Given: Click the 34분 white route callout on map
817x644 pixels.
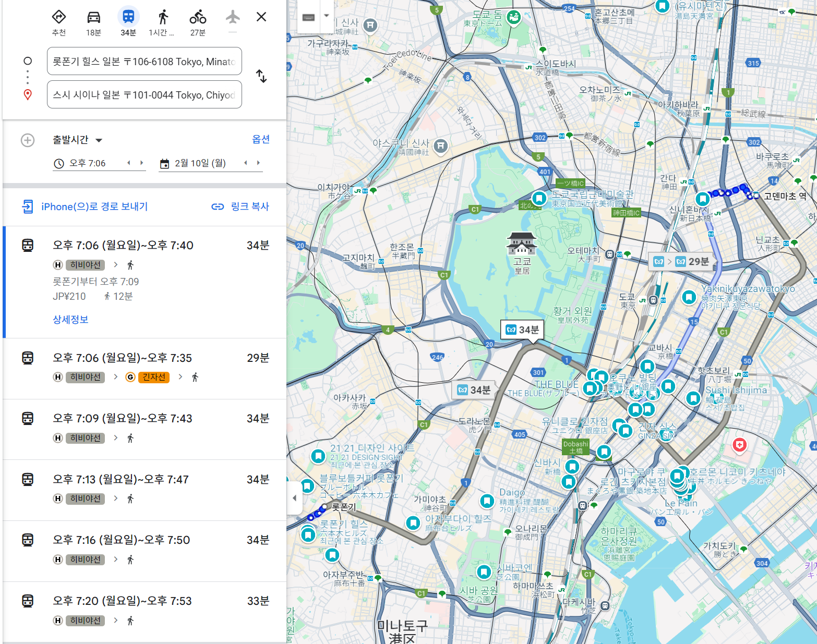Looking at the screenshot, I should click(522, 330).
